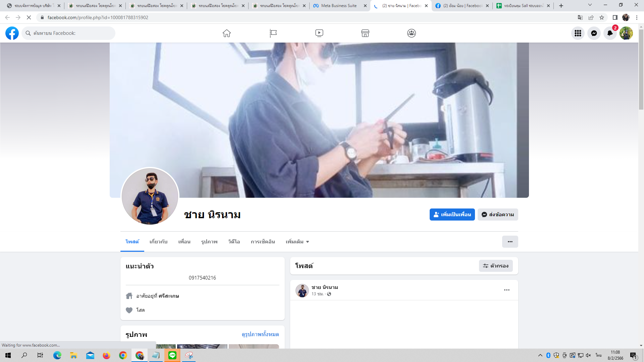This screenshot has height=362, width=644.
Task: Switch to the รูปภาพ tab
Action: [x=209, y=242]
